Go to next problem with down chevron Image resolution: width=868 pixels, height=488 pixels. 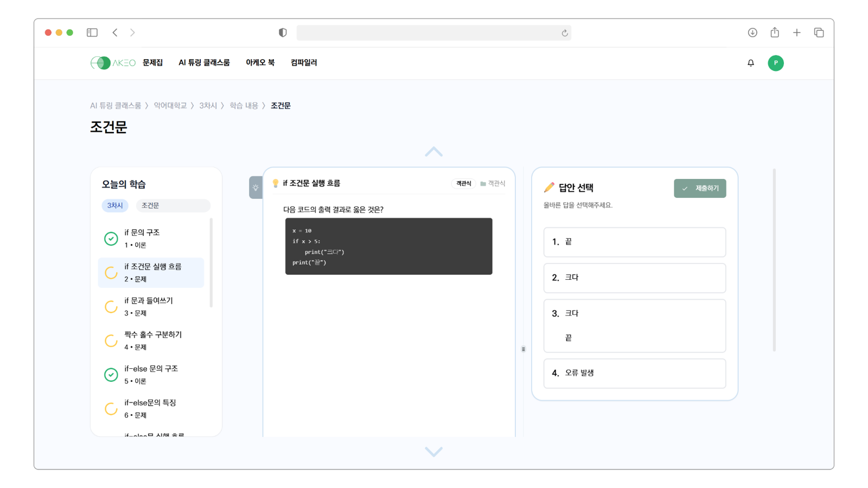(x=433, y=451)
